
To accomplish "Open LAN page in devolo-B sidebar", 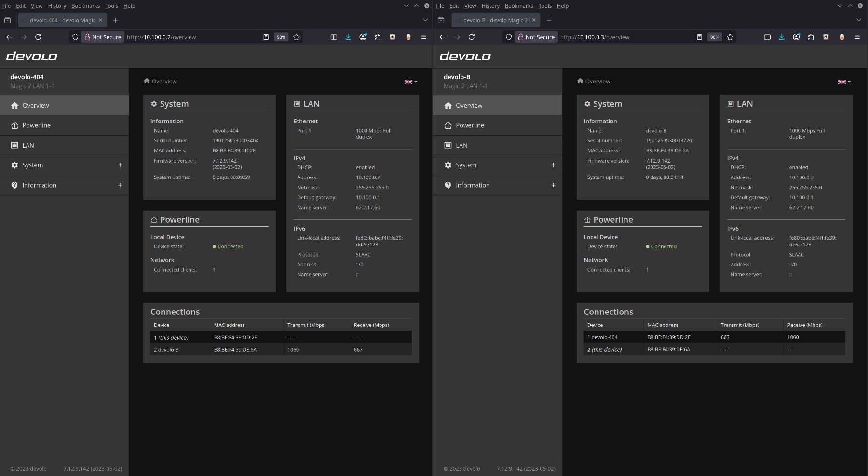I will [498, 145].
